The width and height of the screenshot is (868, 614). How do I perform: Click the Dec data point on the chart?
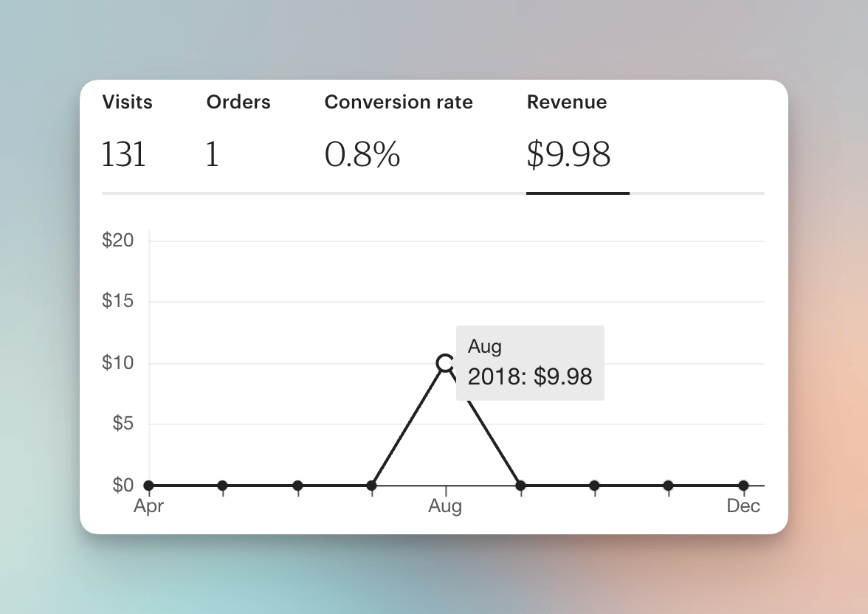(x=743, y=486)
